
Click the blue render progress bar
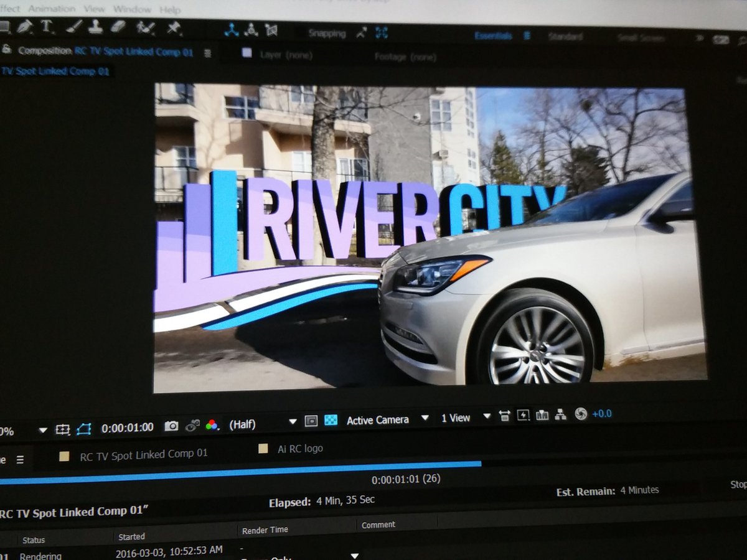(x=240, y=472)
